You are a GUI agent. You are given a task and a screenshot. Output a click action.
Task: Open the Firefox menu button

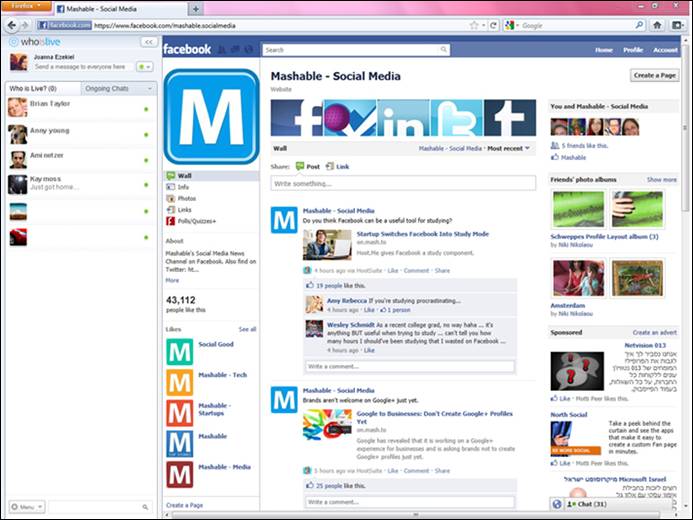[26, 6]
